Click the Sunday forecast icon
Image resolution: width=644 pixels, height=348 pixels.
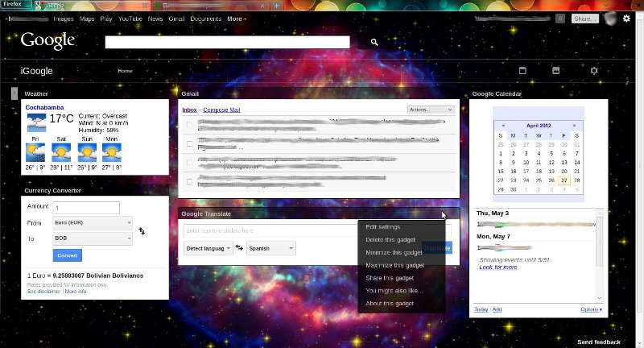[87, 152]
